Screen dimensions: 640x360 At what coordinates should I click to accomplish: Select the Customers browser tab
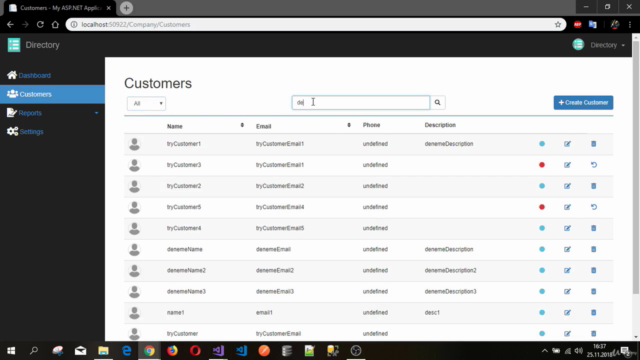60,8
